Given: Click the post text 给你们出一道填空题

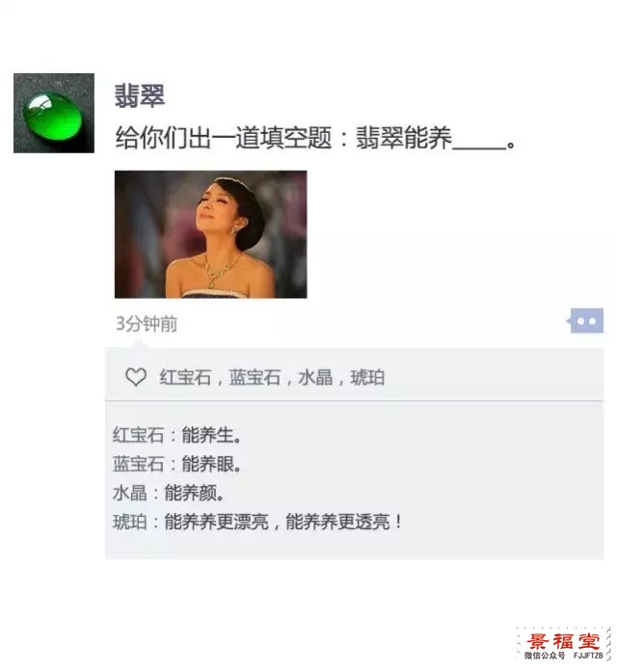Looking at the screenshot, I should 224,138.
